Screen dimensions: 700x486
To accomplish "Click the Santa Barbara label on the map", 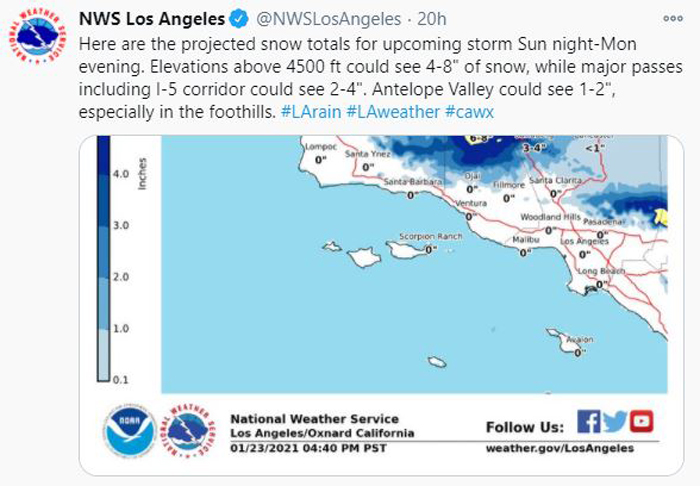I will (x=413, y=182).
